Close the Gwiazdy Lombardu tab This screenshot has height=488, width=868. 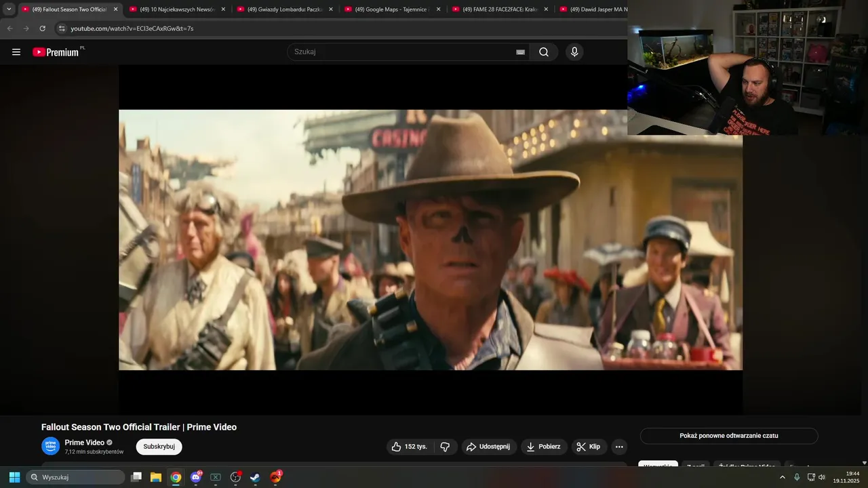[331, 9]
